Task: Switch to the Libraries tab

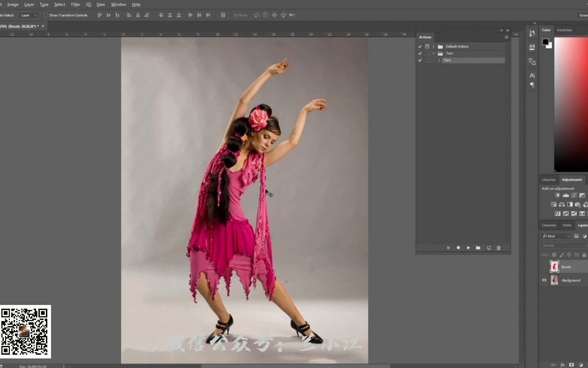Action: [549, 180]
